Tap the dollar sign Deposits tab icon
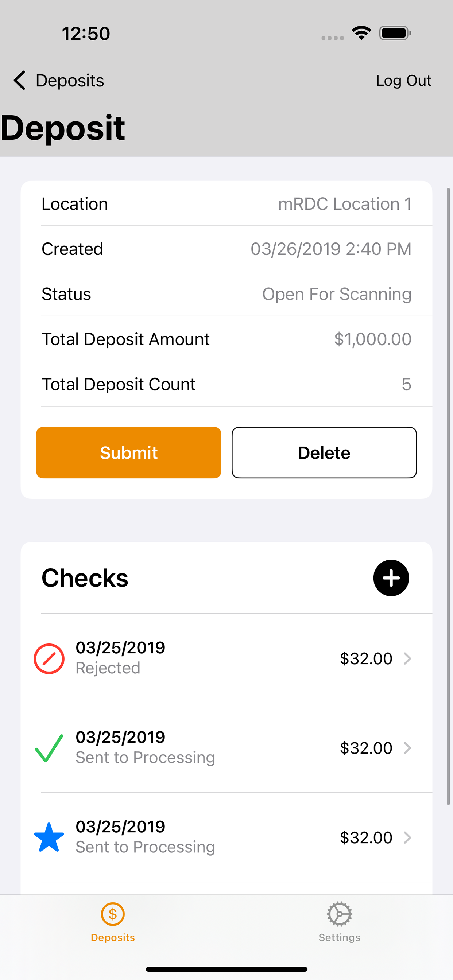Image resolution: width=453 pixels, height=980 pixels. (113, 914)
